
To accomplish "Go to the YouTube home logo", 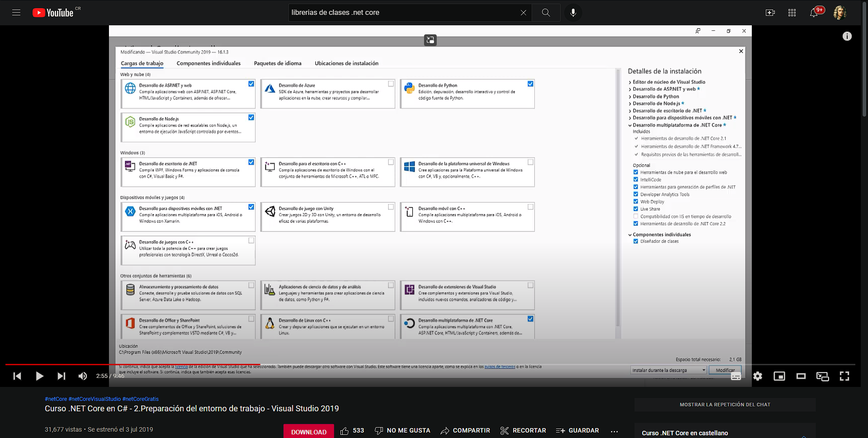I will coord(53,13).
